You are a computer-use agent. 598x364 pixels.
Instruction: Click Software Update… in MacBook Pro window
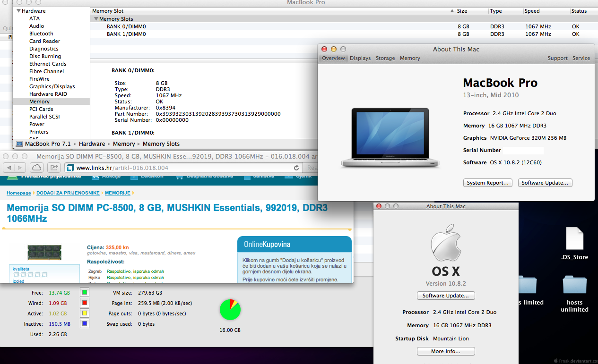[x=545, y=183]
